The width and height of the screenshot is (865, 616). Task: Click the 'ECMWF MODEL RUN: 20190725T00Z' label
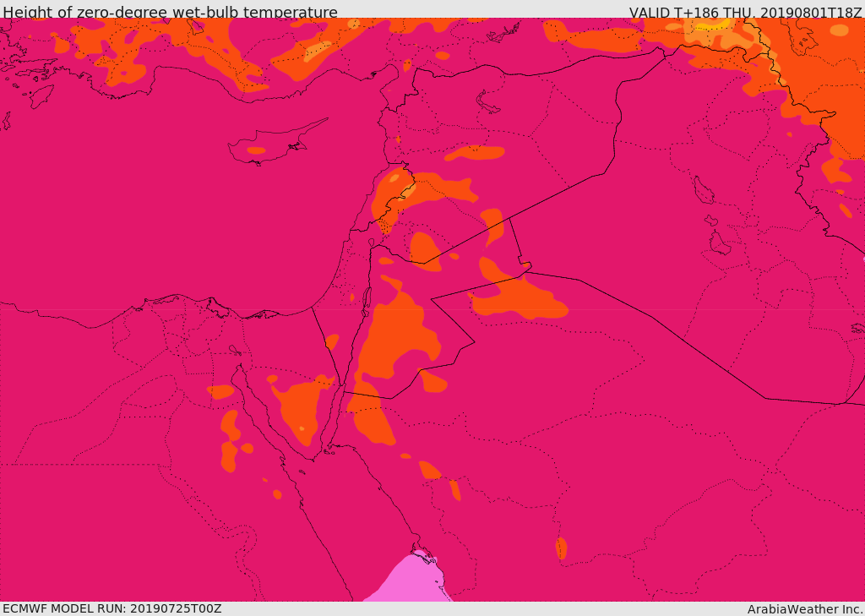coord(112,608)
